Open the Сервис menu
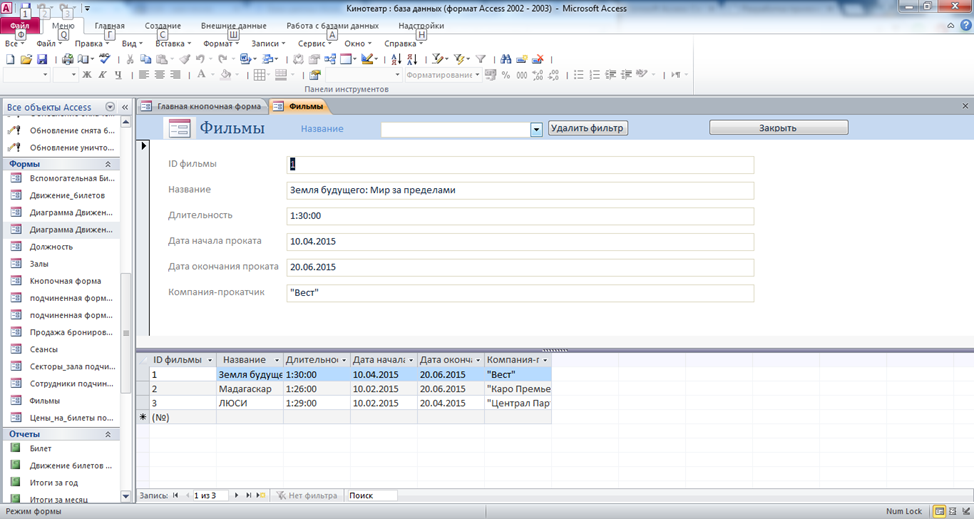 tap(314, 43)
